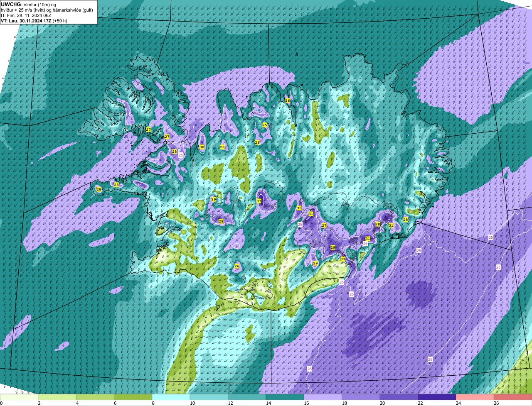
Task: Select the salmon swatch above 26 m/s
Action: pos(513,397)
